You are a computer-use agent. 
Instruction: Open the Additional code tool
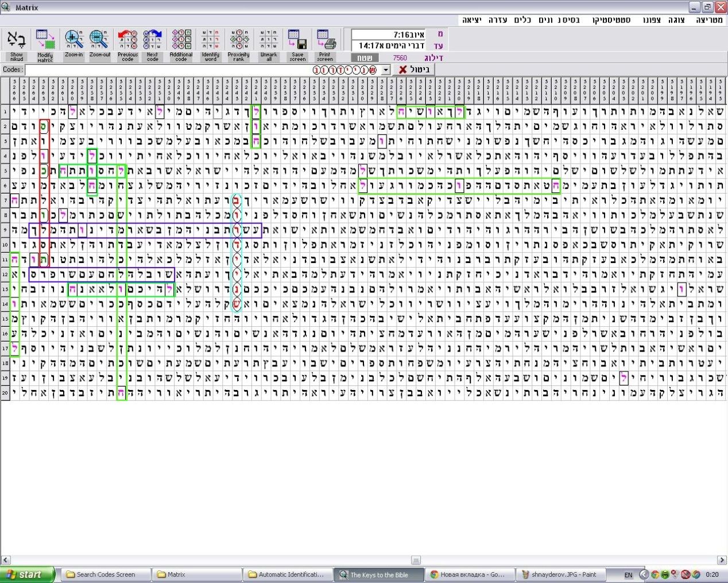[181, 40]
